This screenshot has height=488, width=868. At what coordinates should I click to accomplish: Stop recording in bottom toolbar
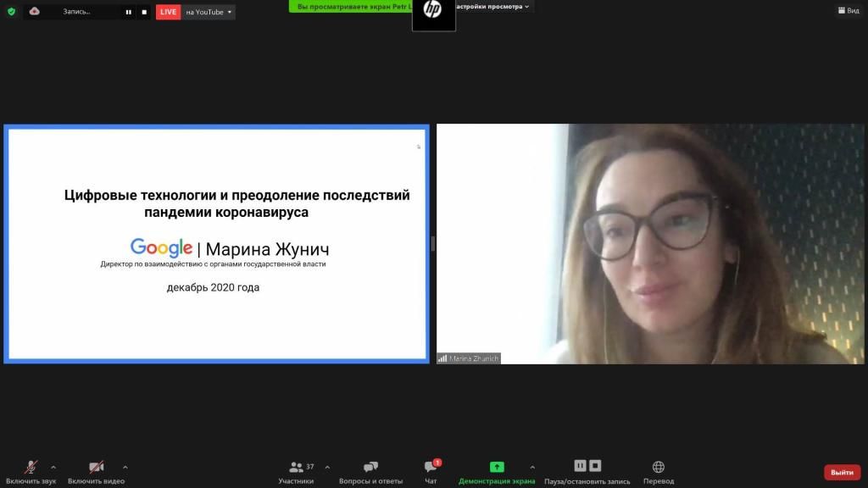[595, 466]
